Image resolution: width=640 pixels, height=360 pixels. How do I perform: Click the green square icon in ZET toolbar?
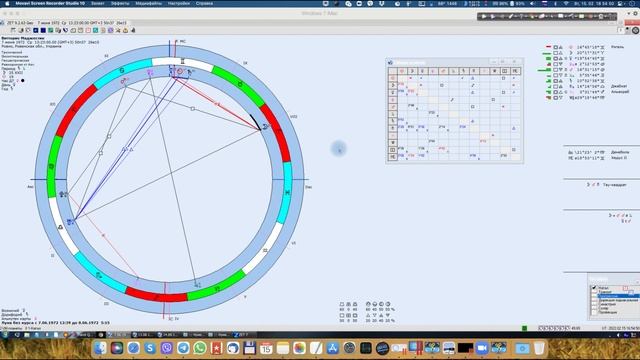(x=50, y=30)
